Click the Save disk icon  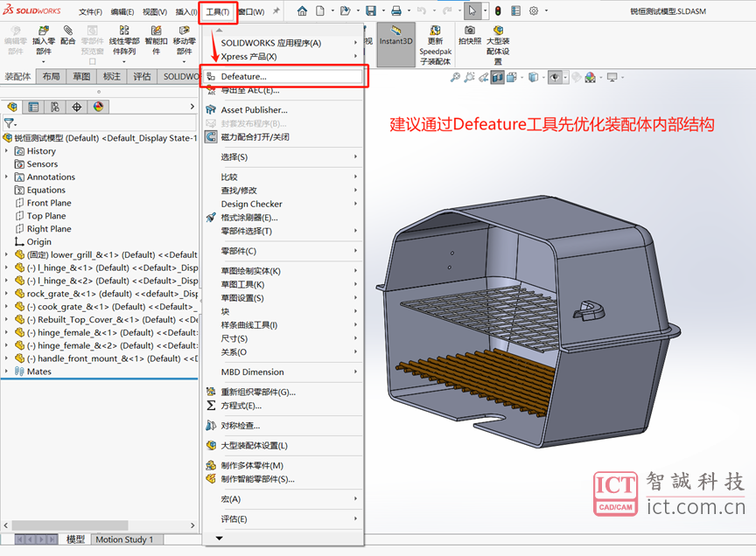[x=371, y=10]
